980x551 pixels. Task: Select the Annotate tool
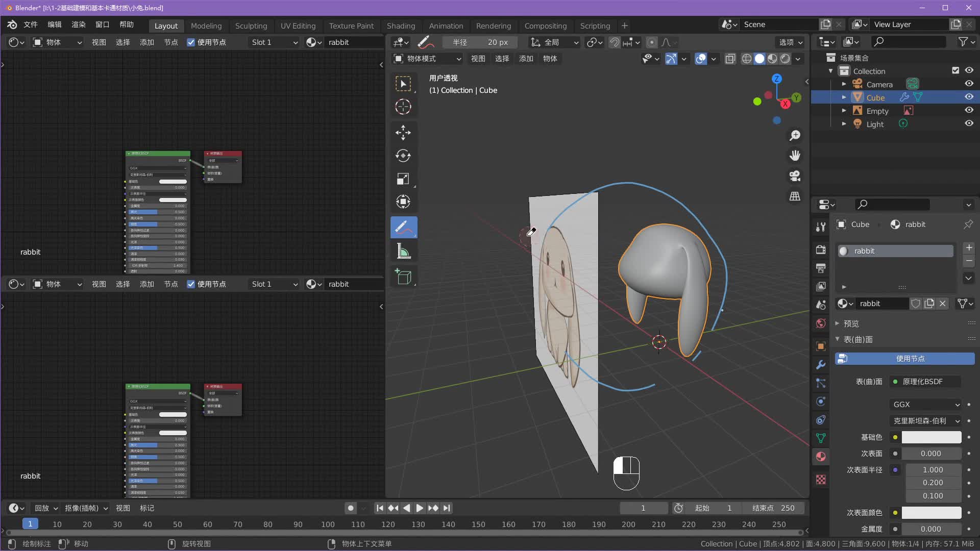tap(403, 228)
